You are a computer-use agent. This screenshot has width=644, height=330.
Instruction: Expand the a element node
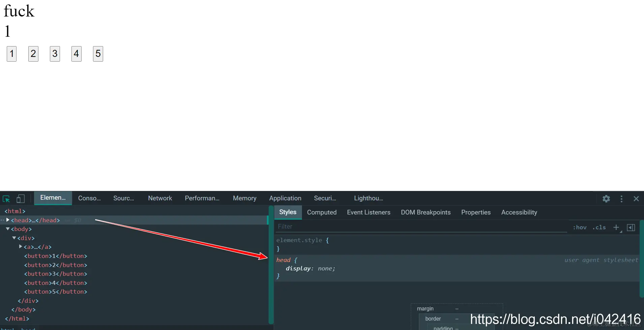click(21, 246)
